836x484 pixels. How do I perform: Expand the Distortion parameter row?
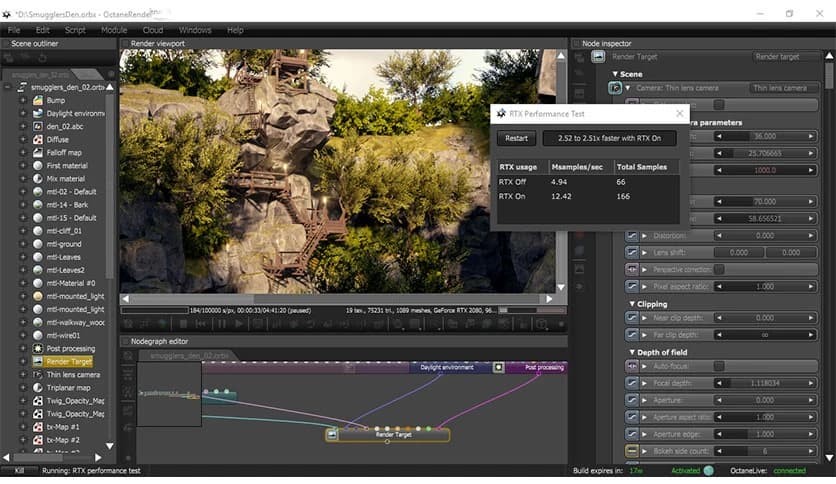[x=645, y=236]
